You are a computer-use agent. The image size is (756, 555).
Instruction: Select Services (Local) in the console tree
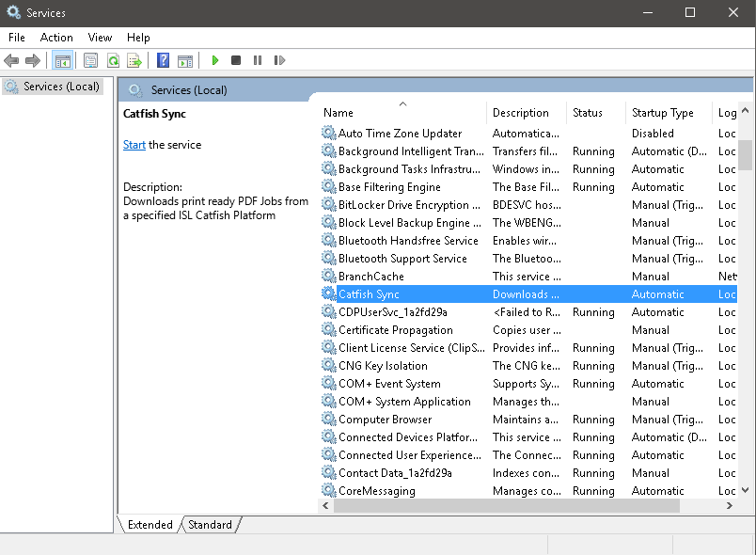(x=61, y=87)
